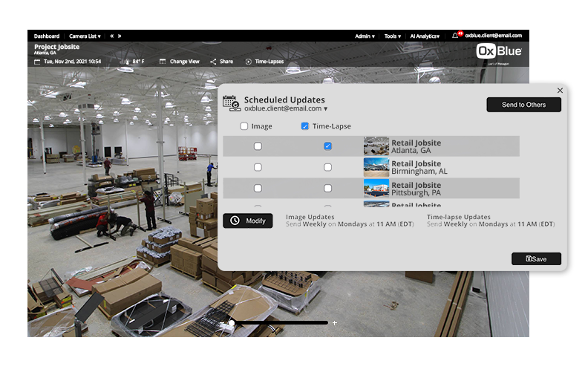
Task: Select Change View in the toolbar
Action: click(x=185, y=62)
